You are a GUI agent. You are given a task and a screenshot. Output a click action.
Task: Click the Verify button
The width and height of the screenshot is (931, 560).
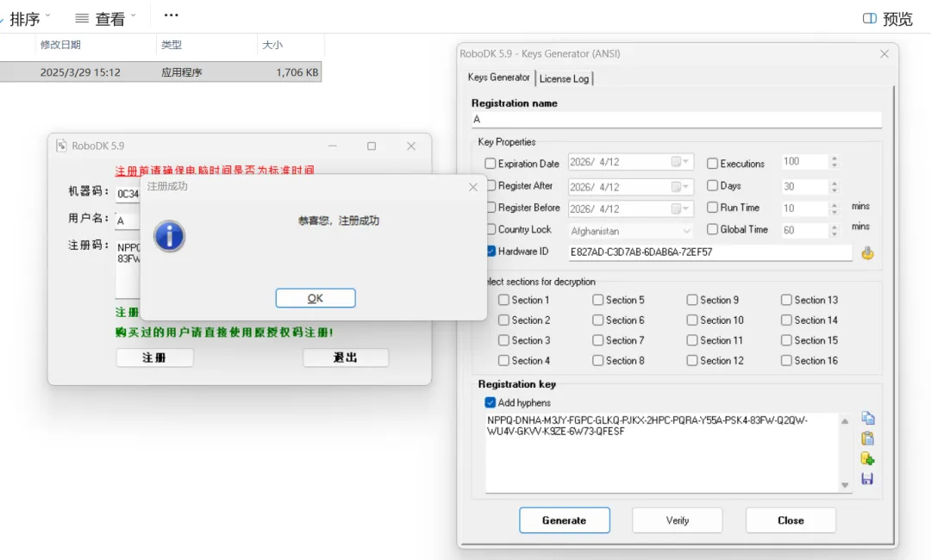point(678,520)
